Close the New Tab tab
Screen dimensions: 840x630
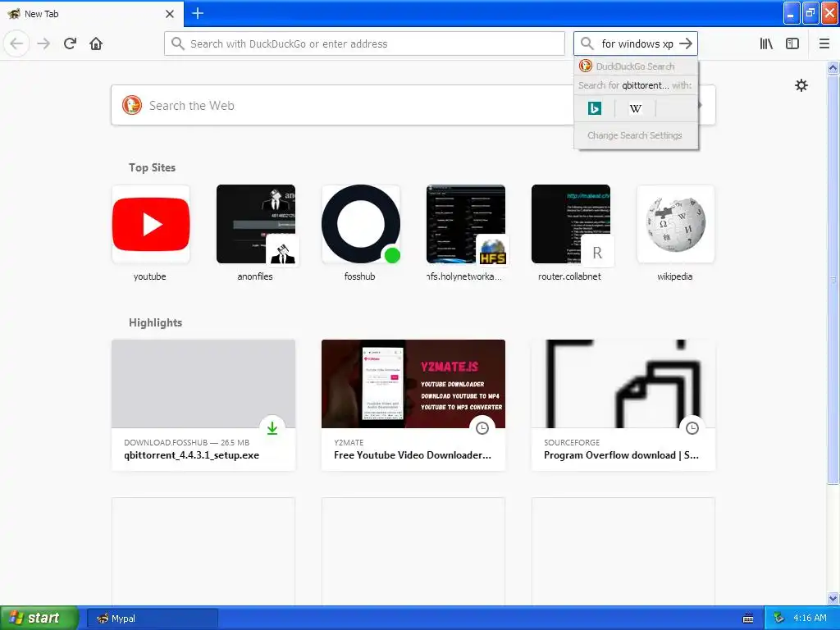(170, 14)
